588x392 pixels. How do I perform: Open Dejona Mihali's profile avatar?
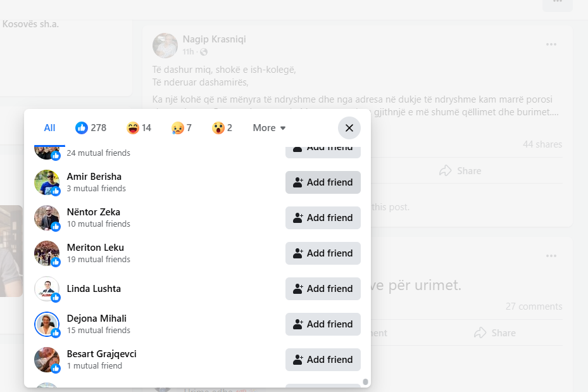[47, 324]
